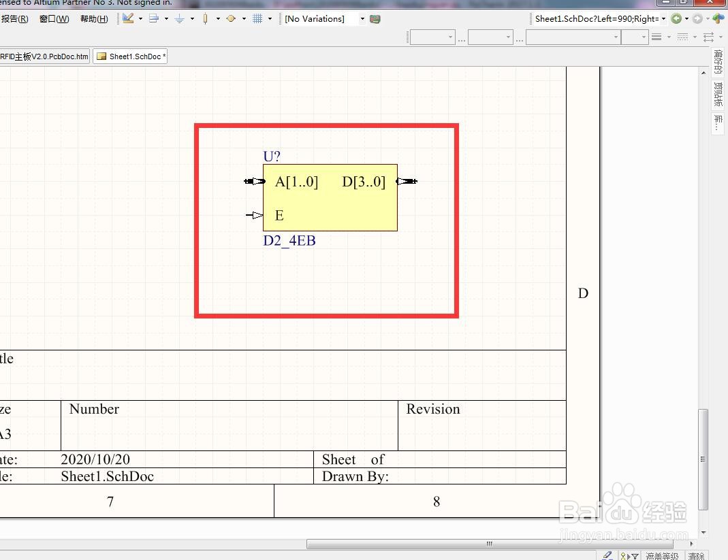This screenshot has height=560, width=728.
Task: Click the A[1..0] input bus pin
Action: click(x=254, y=181)
